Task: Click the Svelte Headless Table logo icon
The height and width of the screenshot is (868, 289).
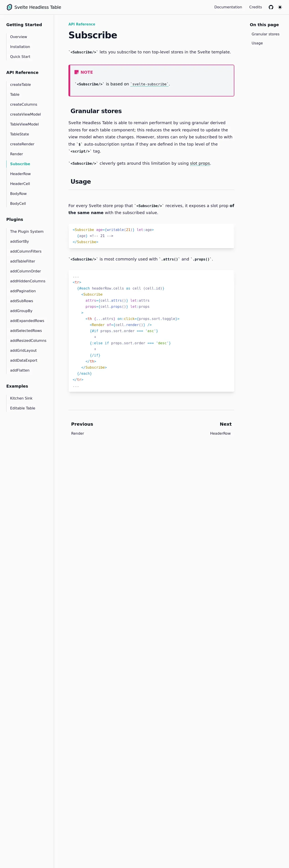Action: point(9,7)
